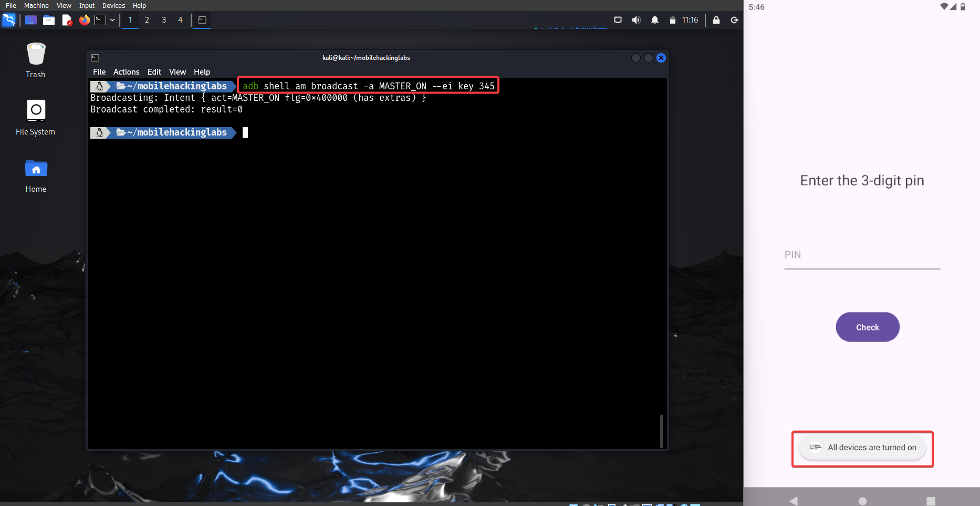The width and height of the screenshot is (980, 506).
Task: Open the VirtualBox Devices menu
Action: click(113, 5)
